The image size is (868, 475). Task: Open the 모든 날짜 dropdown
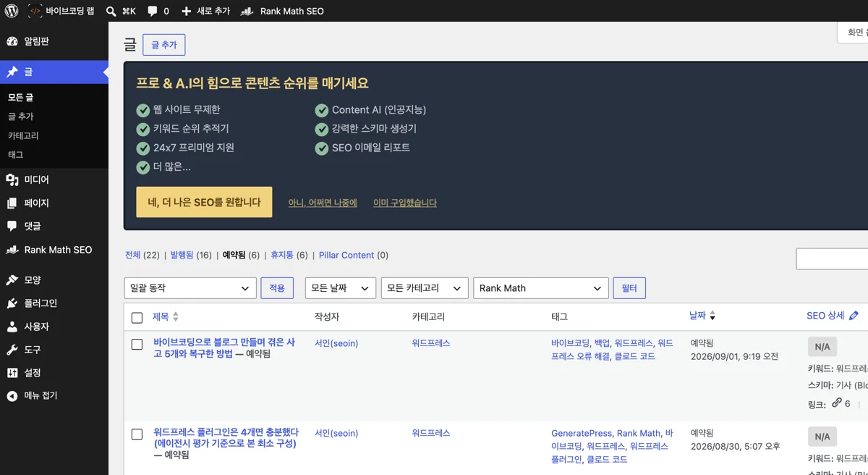(x=341, y=288)
